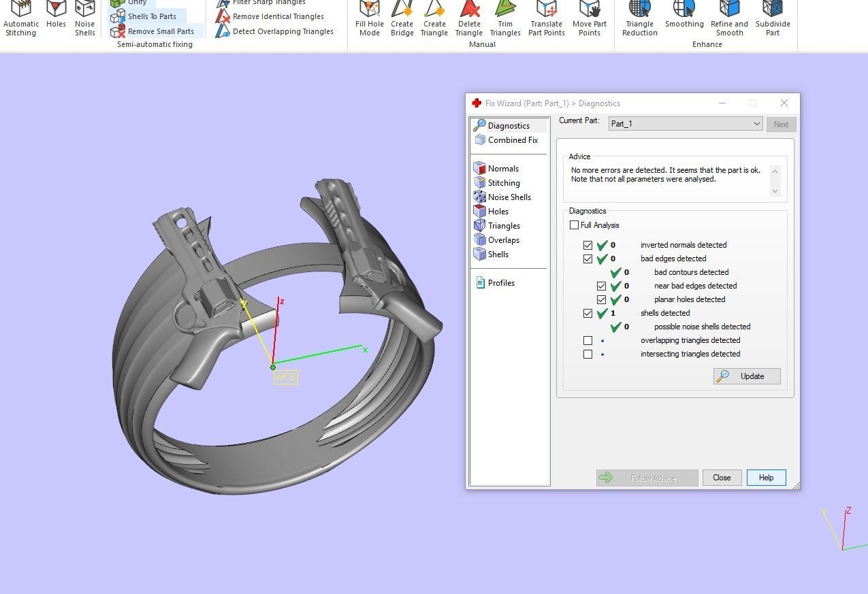Enable Full Analysis checkbox
Viewport: 868px width, 594px height.
(574, 225)
